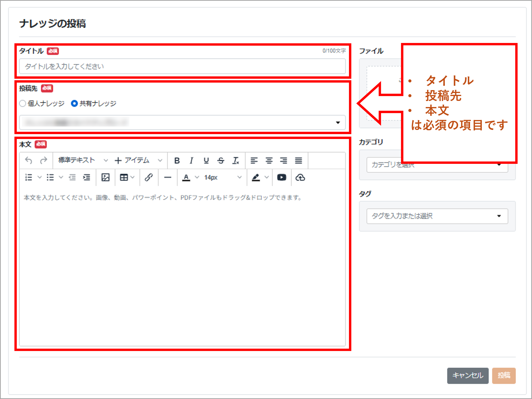
Task: Click the キャンセル button
Action: (x=467, y=375)
